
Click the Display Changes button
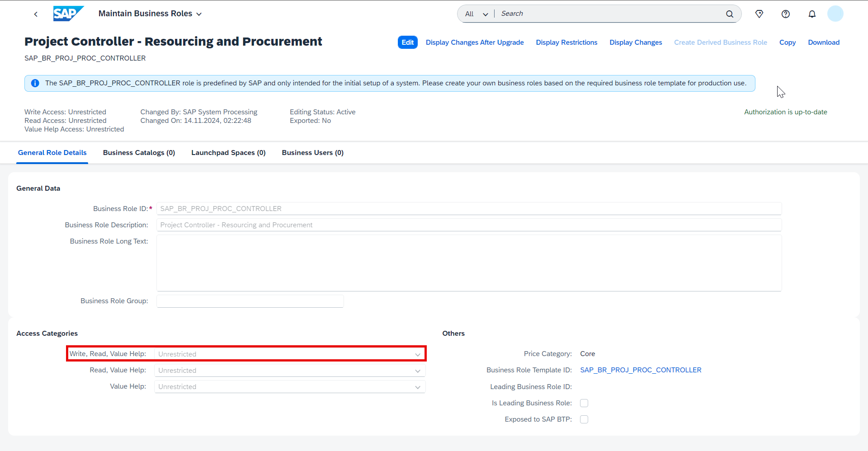point(636,42)
